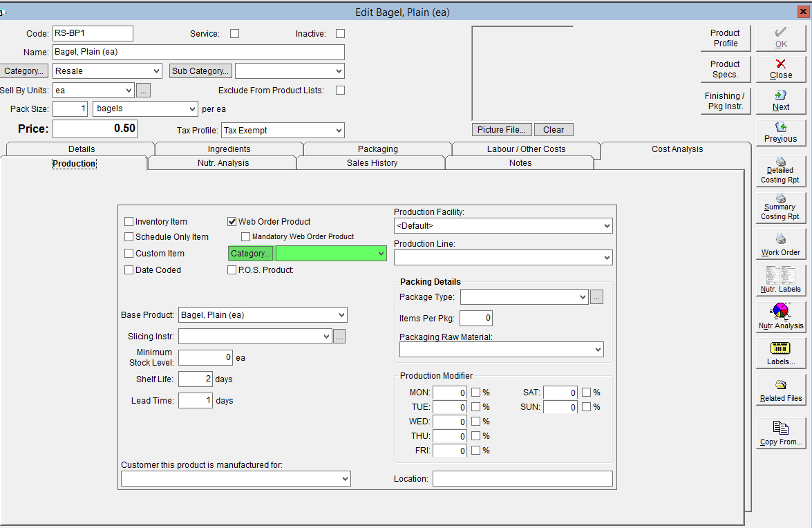Switch to the Ingredients tab
812x528 pixels.
tap(229, 149)
